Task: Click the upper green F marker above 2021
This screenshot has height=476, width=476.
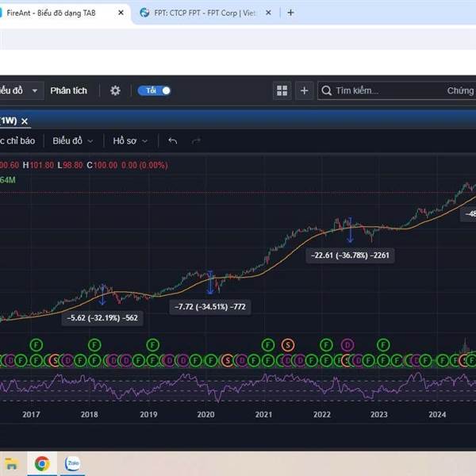Action: 268,345
